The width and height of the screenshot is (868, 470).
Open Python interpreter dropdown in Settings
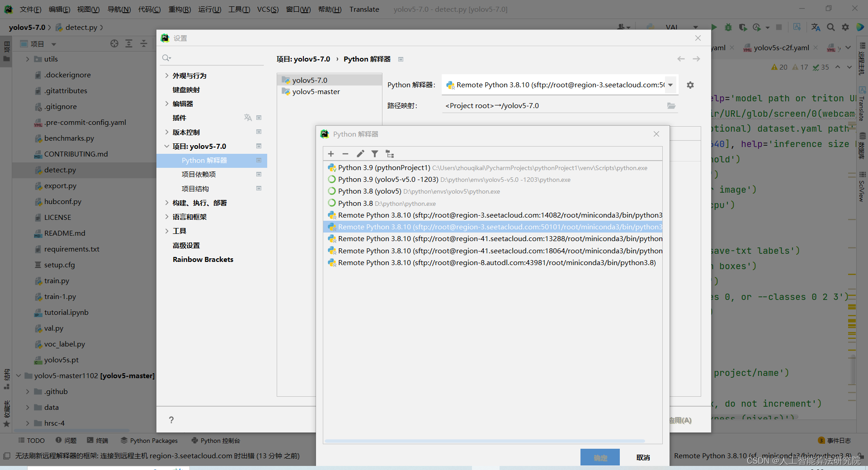[670, 85]
